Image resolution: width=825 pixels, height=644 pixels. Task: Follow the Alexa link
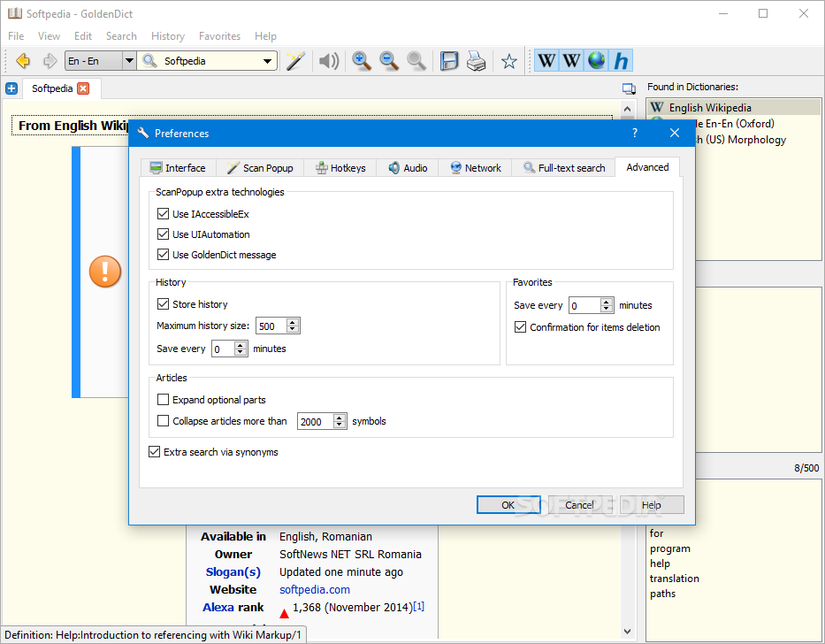pos(218,607)
